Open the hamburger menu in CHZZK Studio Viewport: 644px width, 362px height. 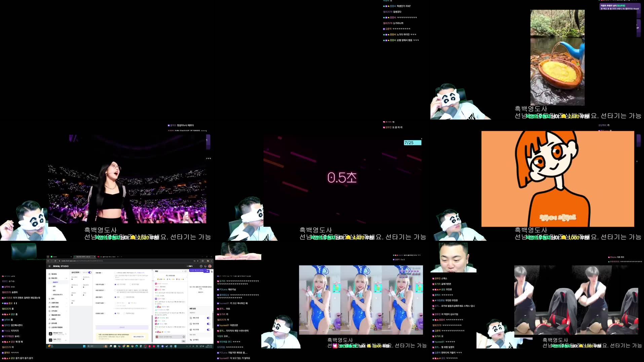(x=49, y=266)
